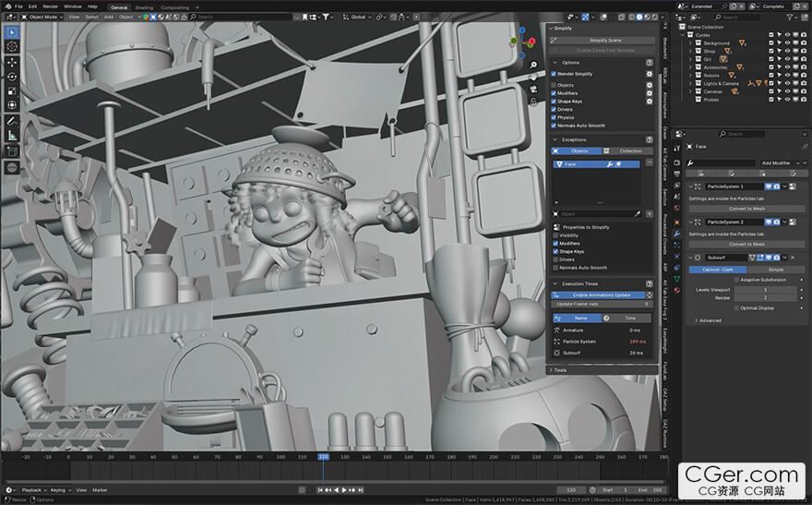Click the Levels Viewport value slider
Image resolution: width=812 pixels, height=505 pixels.
tap(765, 290)
